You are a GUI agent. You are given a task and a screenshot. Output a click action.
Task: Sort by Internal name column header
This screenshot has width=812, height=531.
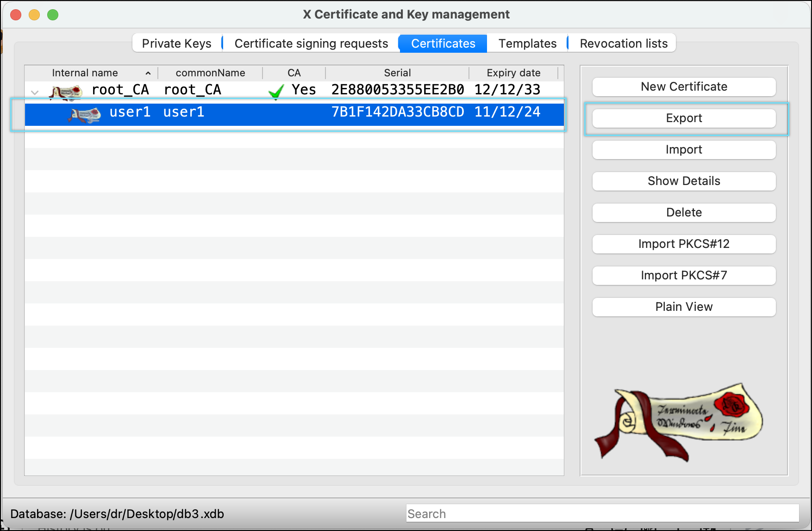coord(85,73)
